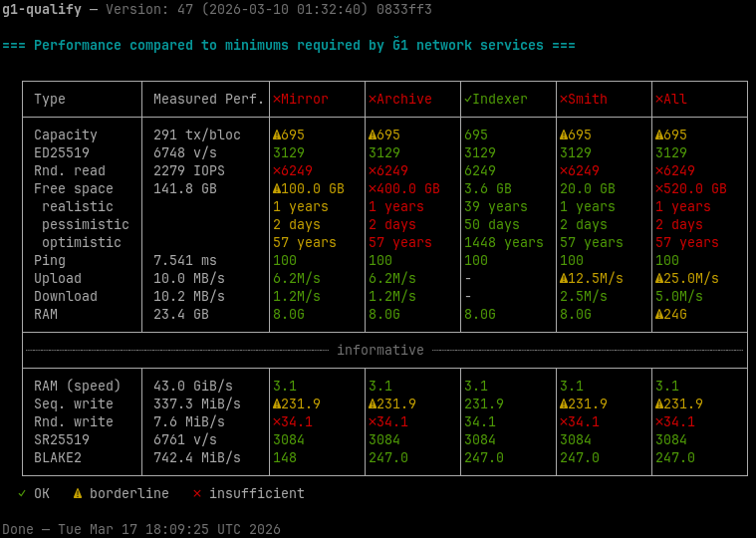The height and width of the screenshot is (538, 756).
Task: Click the BLAKE2 measured value 742.4 MiB/s
Action: click(x=197, y=457)
